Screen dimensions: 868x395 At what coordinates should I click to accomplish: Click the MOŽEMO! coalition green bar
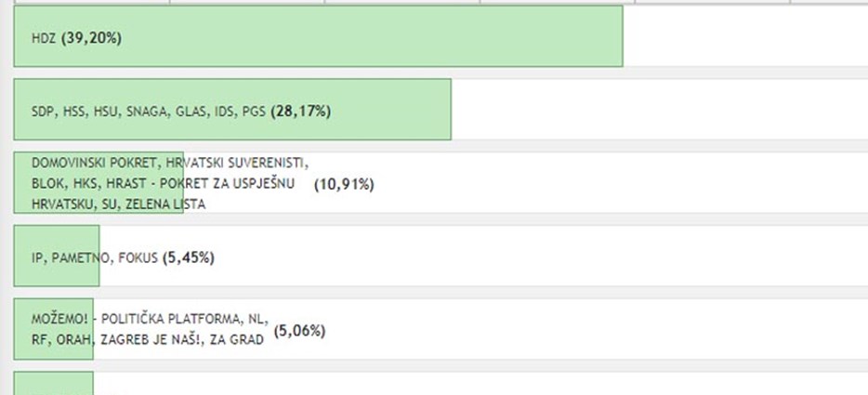pyautogui.click(x=54, y=328)
